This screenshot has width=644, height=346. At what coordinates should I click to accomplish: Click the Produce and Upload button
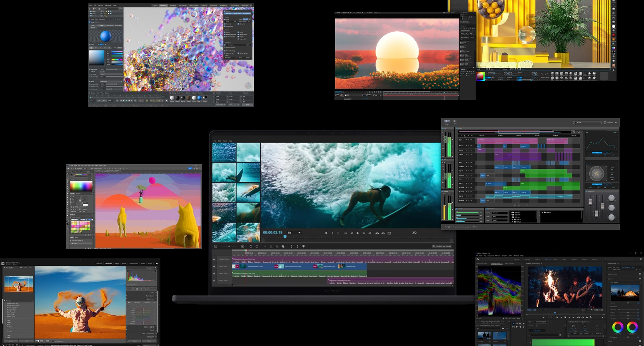(x=442, y=246)
